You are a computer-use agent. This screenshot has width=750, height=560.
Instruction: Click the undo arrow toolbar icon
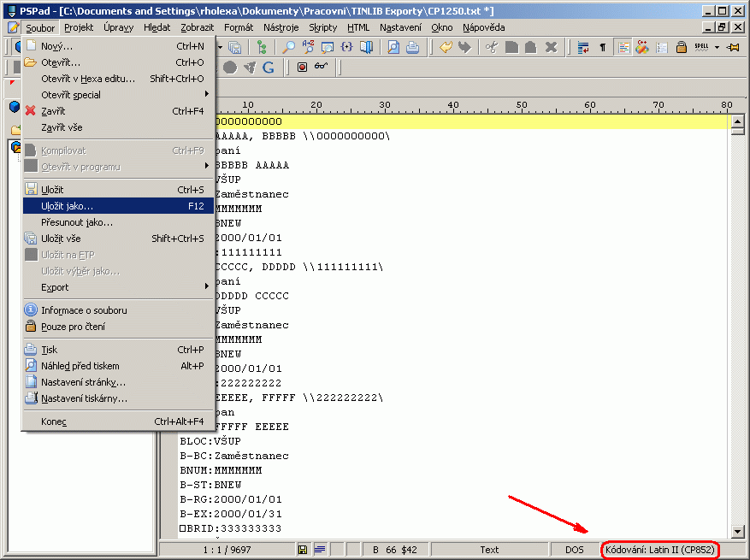tap(446, 47)
